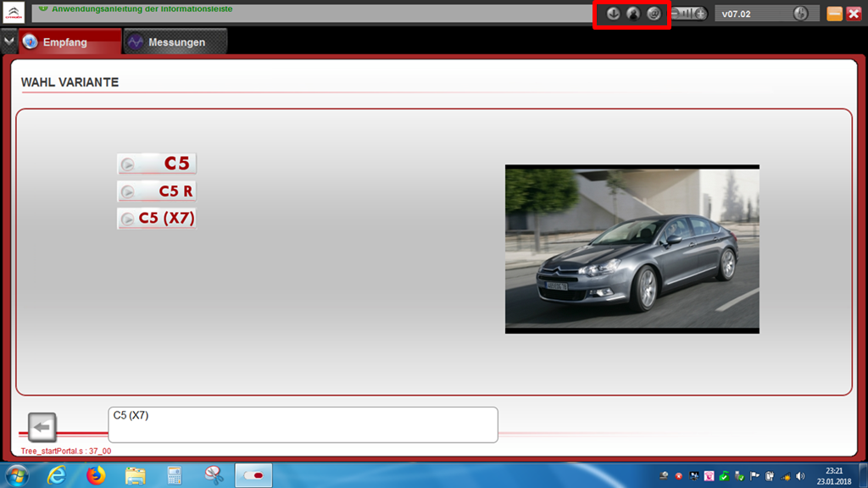Minimize the application with the orange button

coord(834,14)
